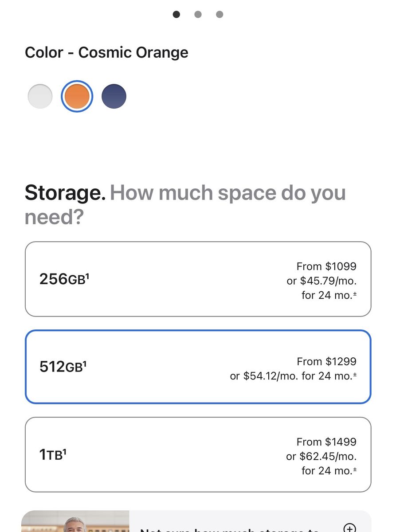Open the ± footnote under $62.45/mo.

[x=354, y=469]
